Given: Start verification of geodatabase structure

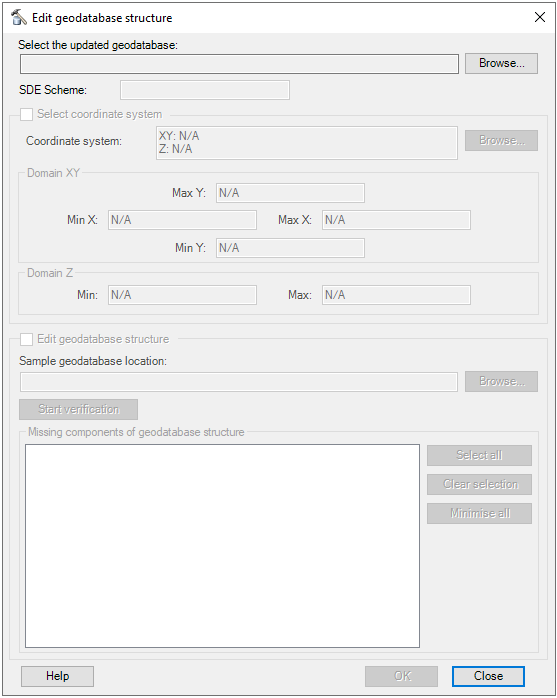Looking at the screenshot, I should (78, 410).
